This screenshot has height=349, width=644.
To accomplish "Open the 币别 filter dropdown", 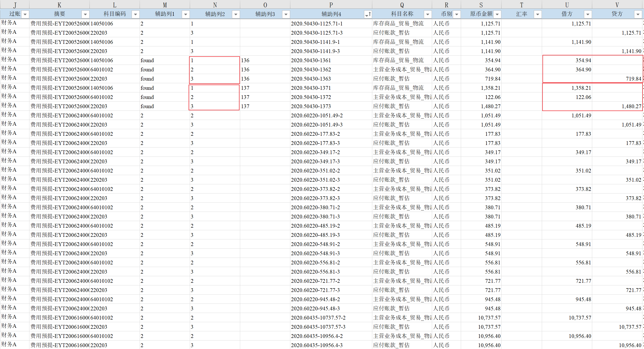I will point(457,14).
